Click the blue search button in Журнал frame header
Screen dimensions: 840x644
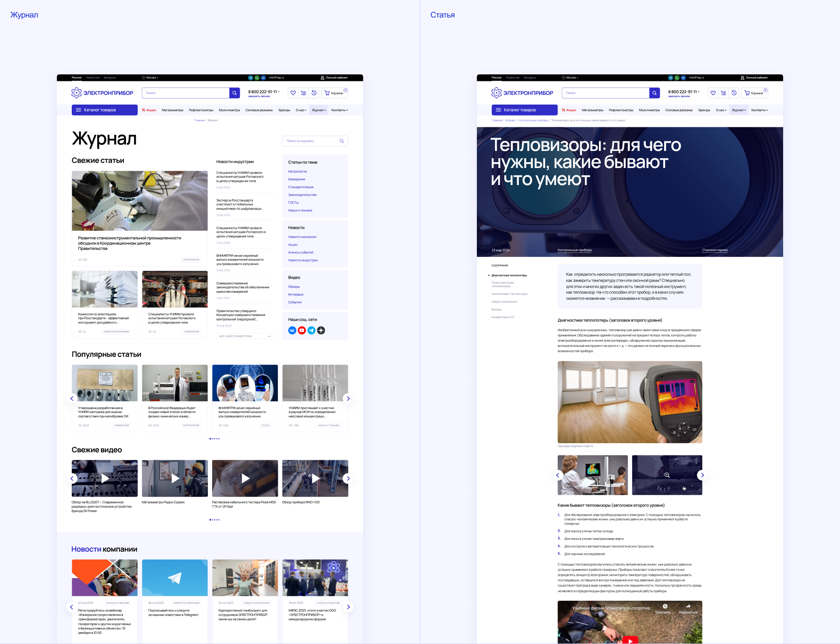tap(234, 93)
